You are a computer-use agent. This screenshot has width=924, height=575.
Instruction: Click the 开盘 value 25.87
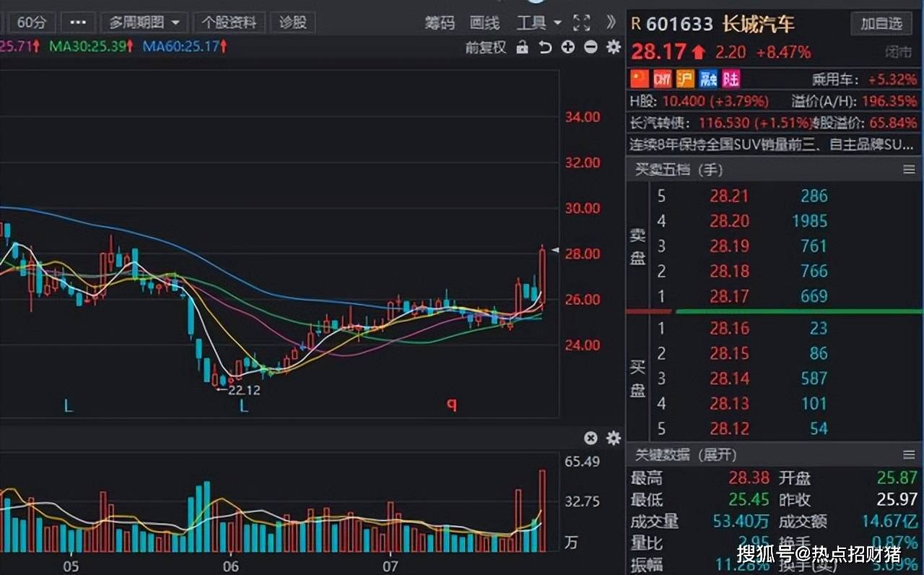(x=897, y=478)
